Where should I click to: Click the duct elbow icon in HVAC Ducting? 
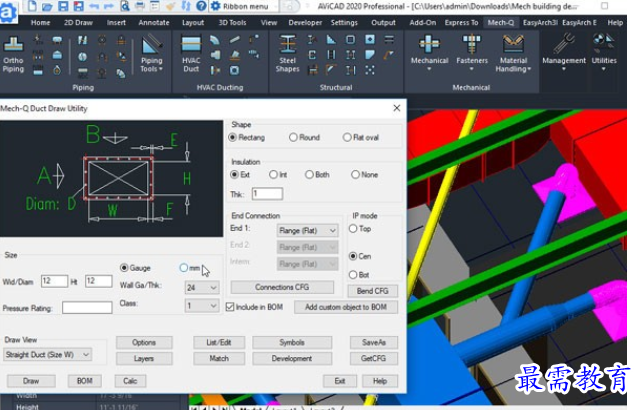[x=215, y=40]
